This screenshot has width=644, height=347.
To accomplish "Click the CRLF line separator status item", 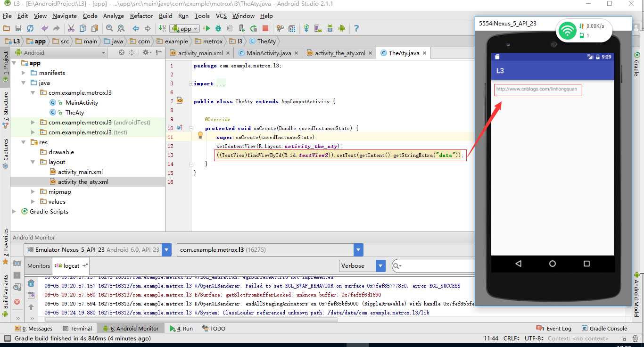I will [x=511, y=339].
